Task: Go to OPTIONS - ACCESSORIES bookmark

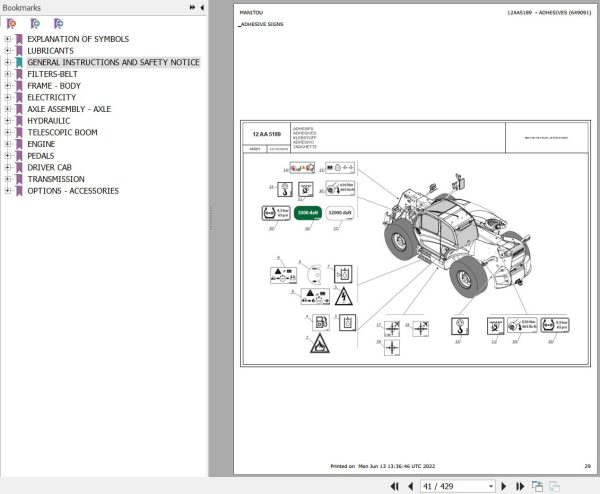Action: (x=73, y=191)
